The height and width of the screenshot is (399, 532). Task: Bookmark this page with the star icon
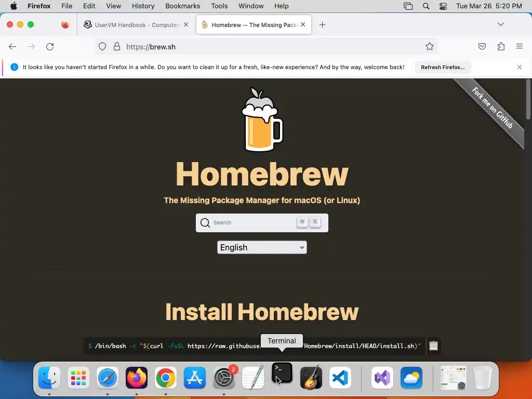[430, 46]
